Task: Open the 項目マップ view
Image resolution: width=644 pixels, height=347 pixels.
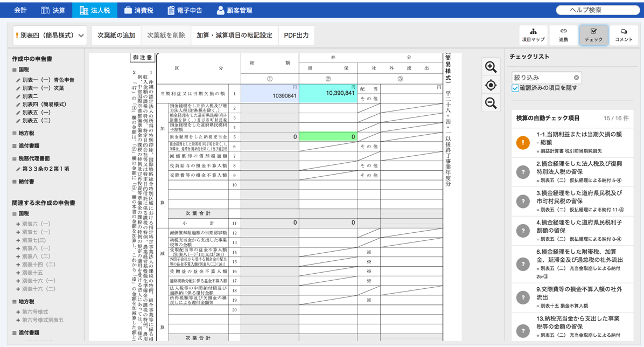Action: click(x=533, y=35)
